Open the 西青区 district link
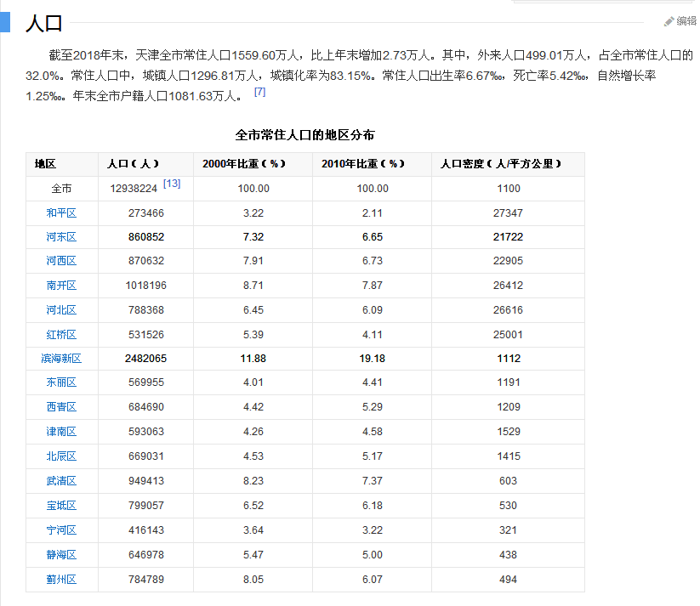700x606 pixels. click(x=61, y=407)
